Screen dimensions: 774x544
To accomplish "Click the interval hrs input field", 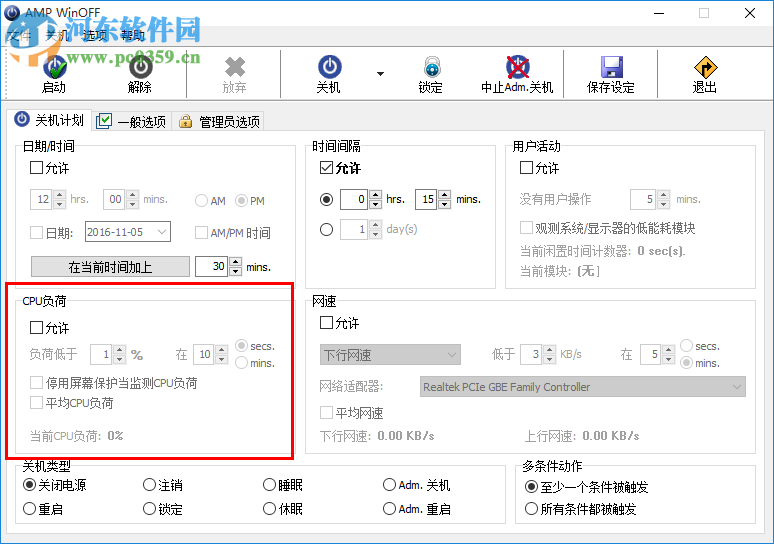I will (x=354, y=199).
